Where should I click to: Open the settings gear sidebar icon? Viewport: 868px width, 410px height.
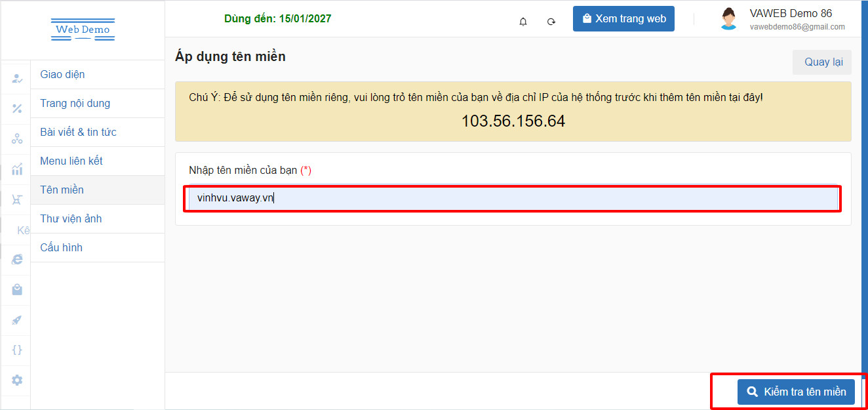click(17, 380)
